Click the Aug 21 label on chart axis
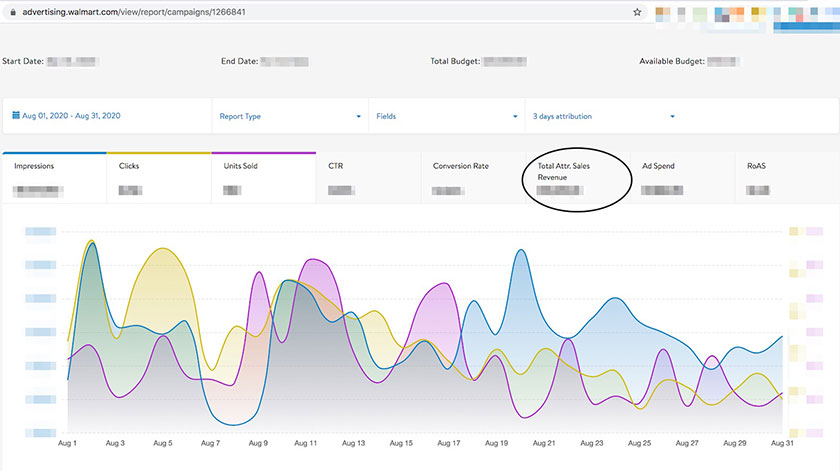 click(544, 443)
